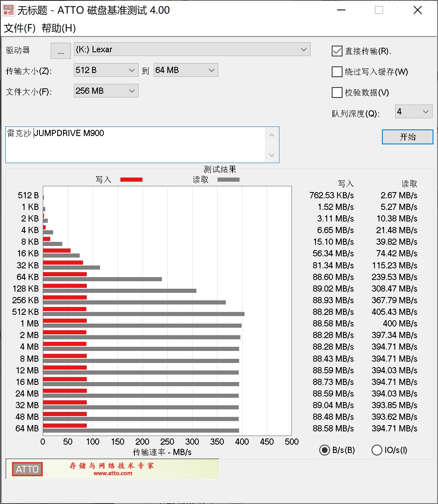Expand the 512 B minimum transfer size dropdown
The width and height of the screenshot is (438, 504).
tap(106, 70)
